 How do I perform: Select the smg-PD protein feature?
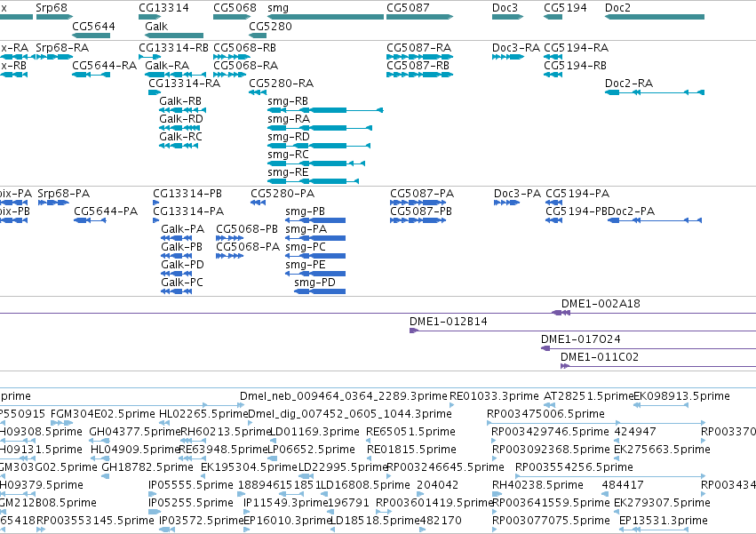(320, 291)
